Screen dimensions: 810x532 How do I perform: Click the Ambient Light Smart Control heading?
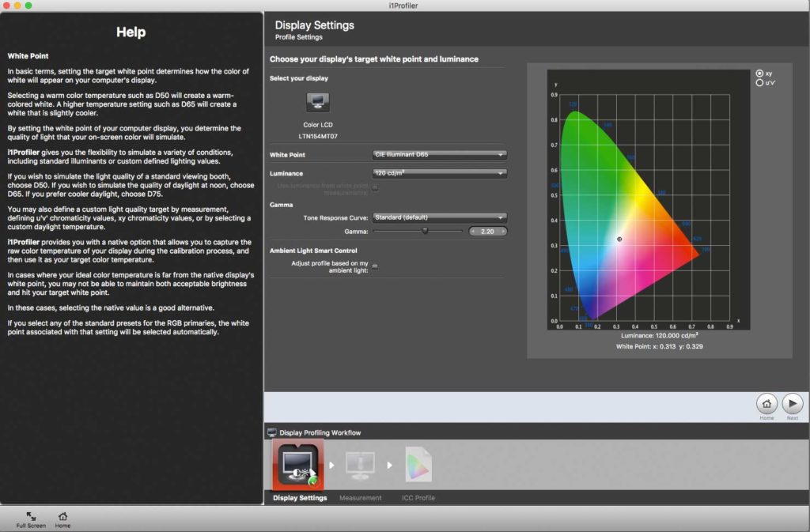point(313,251)
